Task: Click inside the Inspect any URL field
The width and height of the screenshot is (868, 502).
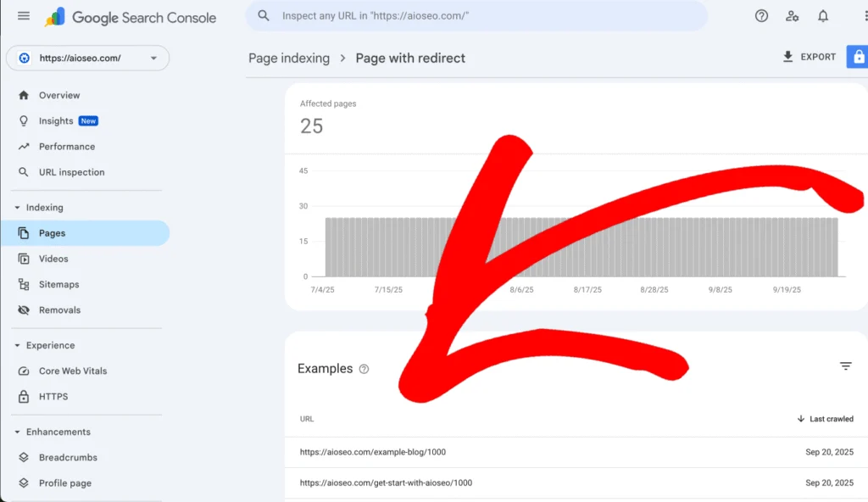Action: pos(475,15)
